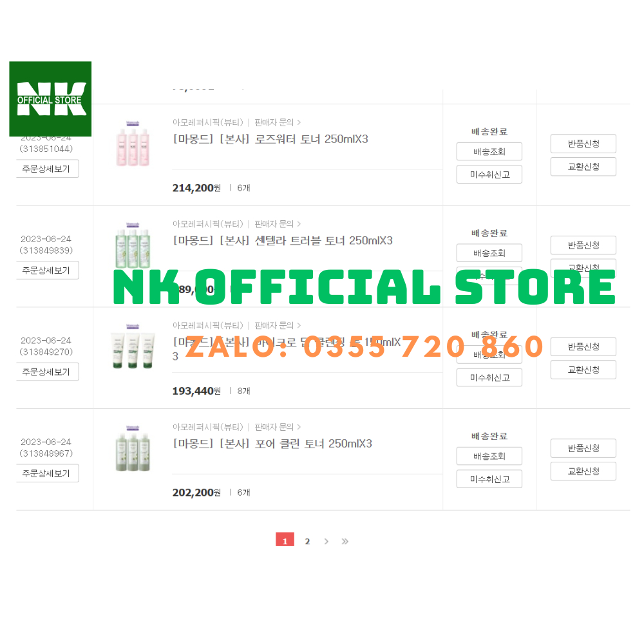
Task: Click 배송조회 for the rose water toner order
Action: pos(489,151)
